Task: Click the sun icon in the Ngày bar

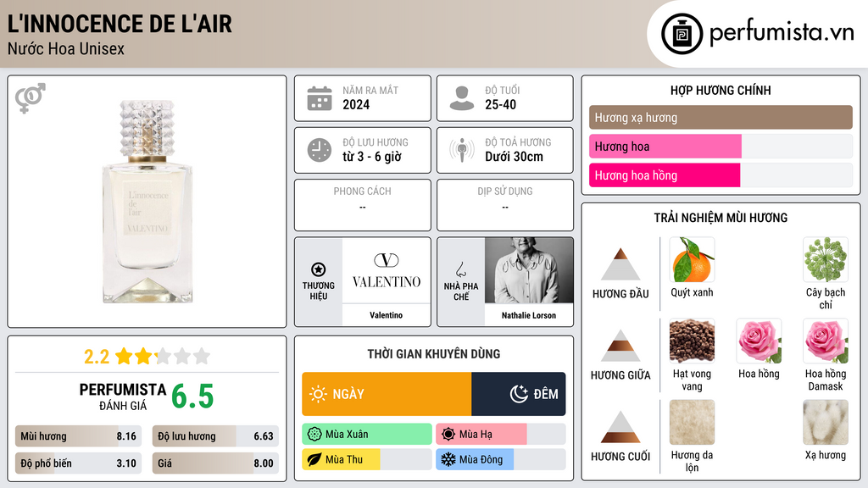Action: point(318,394)
